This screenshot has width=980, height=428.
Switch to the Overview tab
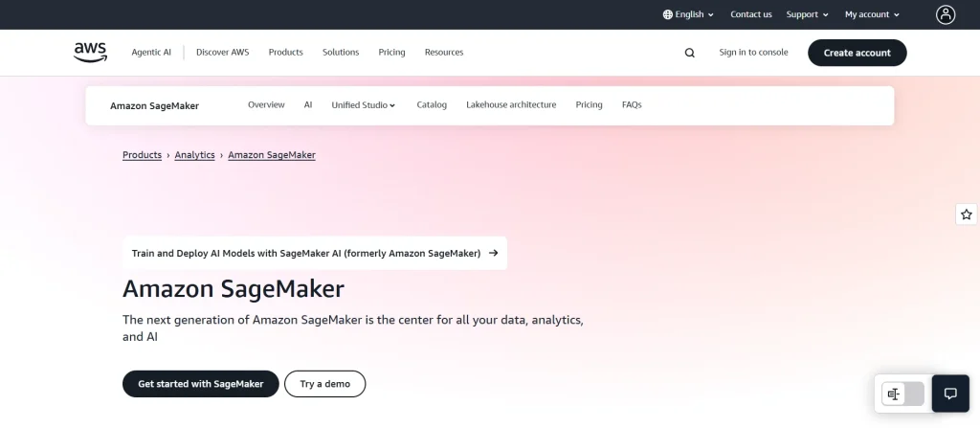point(266,105)
